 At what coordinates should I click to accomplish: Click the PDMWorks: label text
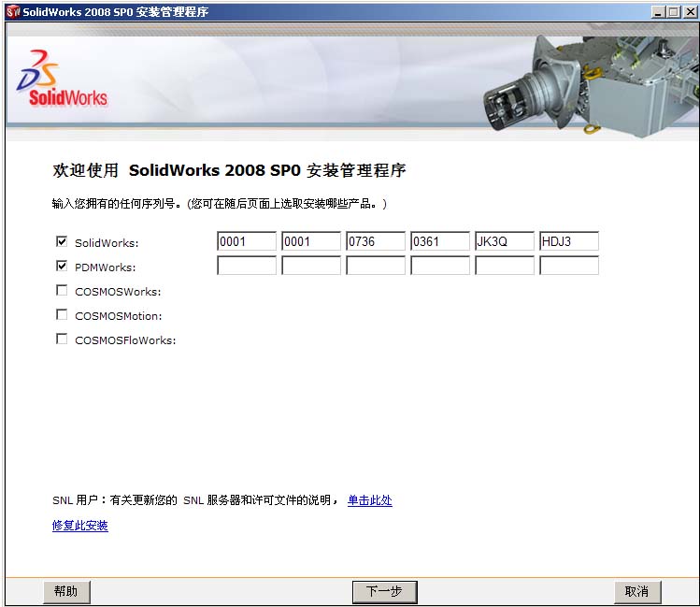(x=106, y=267)
